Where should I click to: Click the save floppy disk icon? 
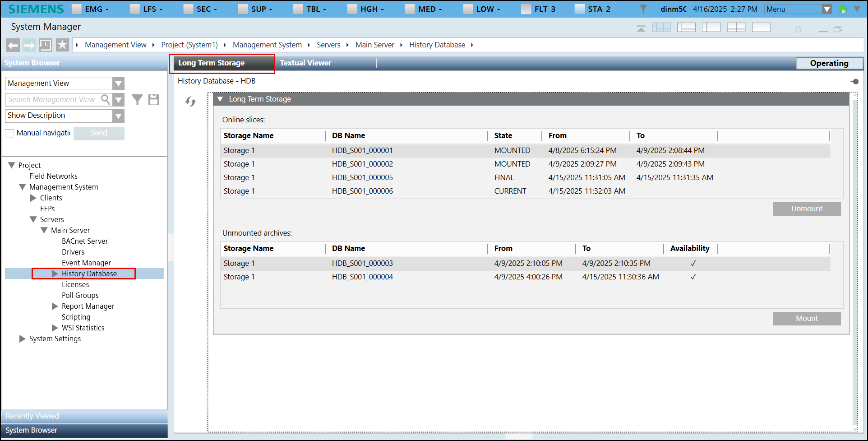tap(153, 100)
